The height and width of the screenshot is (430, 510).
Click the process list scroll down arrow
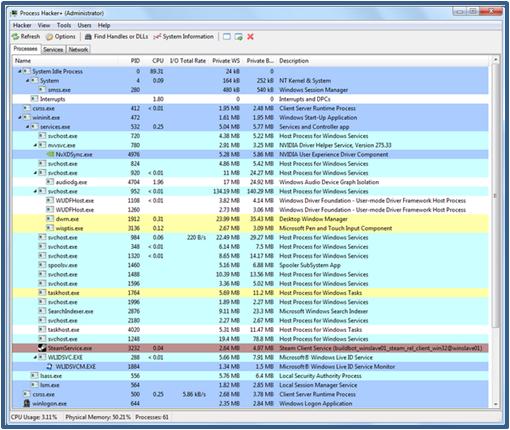pos(496,404)
